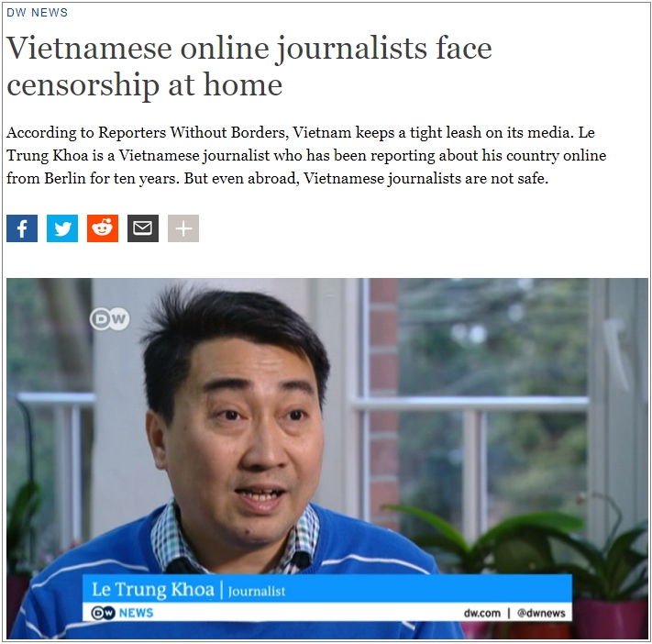Click the window handle in video background
The width and height of the screenshot is (652, 644).
pyautogui.click(x=616, y=353)
